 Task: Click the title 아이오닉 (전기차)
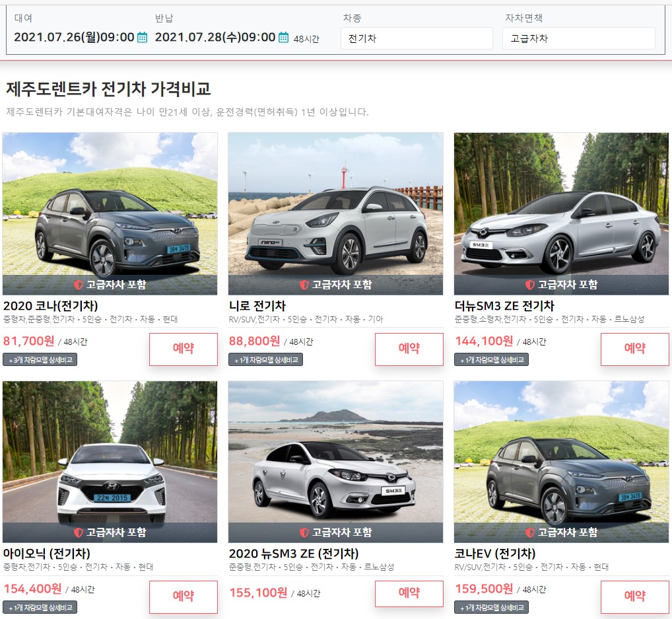[47, 554]
